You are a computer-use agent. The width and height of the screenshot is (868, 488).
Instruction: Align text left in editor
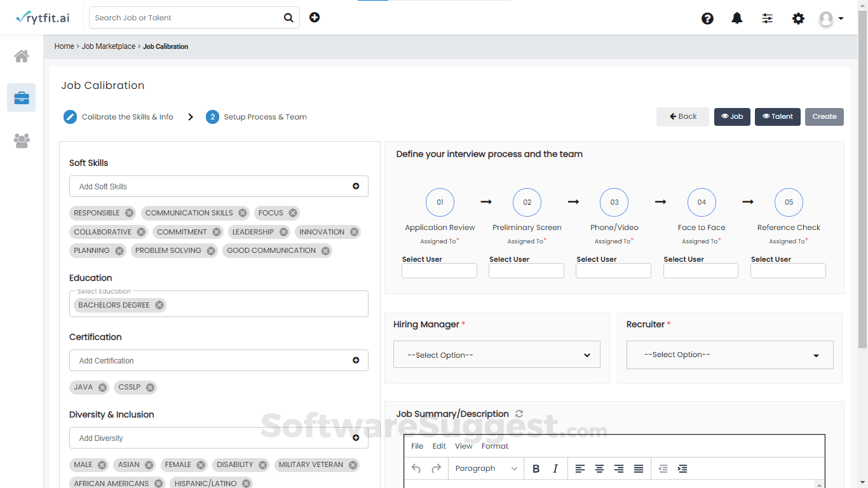[580, 468]
